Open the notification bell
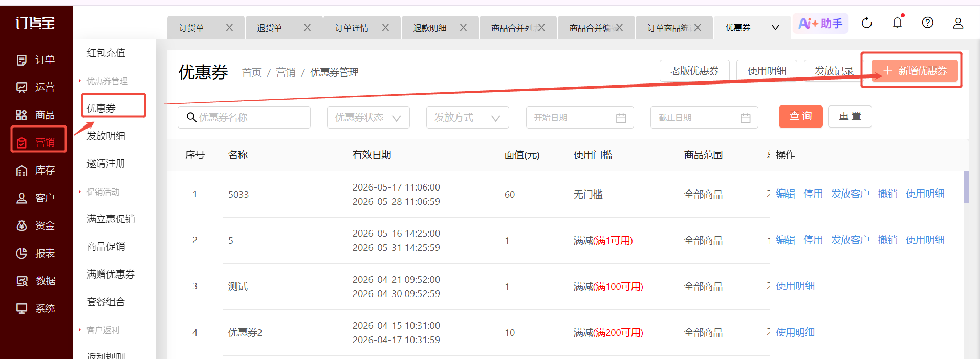The width and height of the screenshot is (980, 359). [897, 23]
